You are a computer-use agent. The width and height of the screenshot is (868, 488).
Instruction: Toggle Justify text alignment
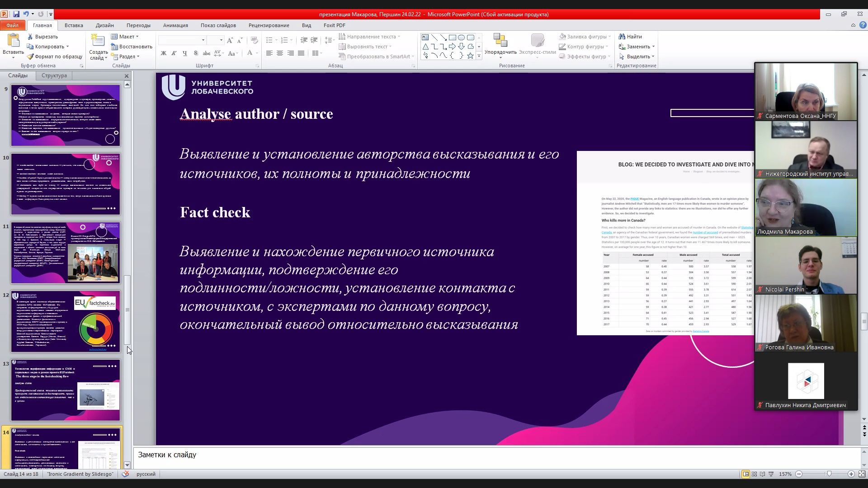(x=301, y=53)
